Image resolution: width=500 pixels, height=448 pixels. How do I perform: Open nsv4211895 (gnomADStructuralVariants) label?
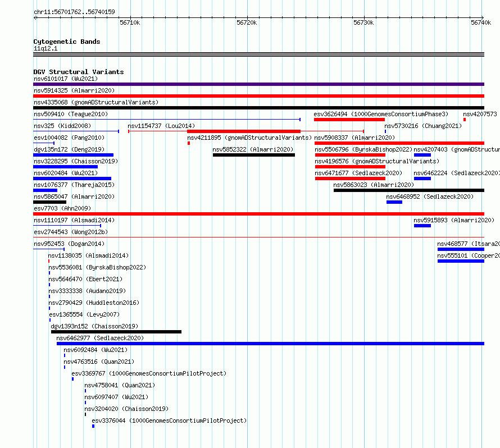[x=249, y=138]
